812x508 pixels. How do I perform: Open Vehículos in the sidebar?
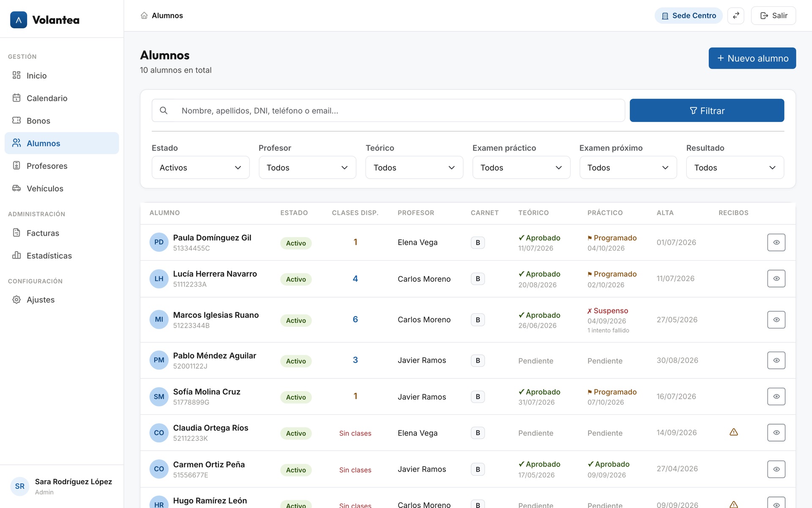tap(62, 188)
